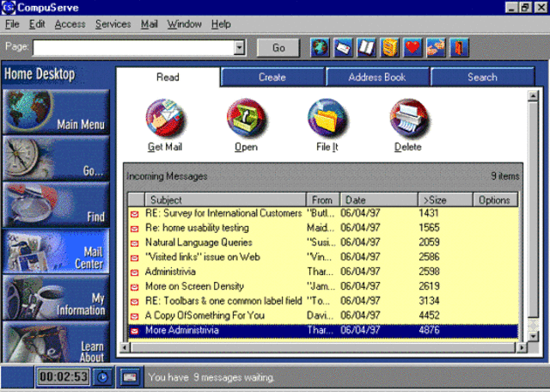The height and width of the screenshot is (392, 550).
Task: Click the handshake toolbar icon
Action: [436, 47]
